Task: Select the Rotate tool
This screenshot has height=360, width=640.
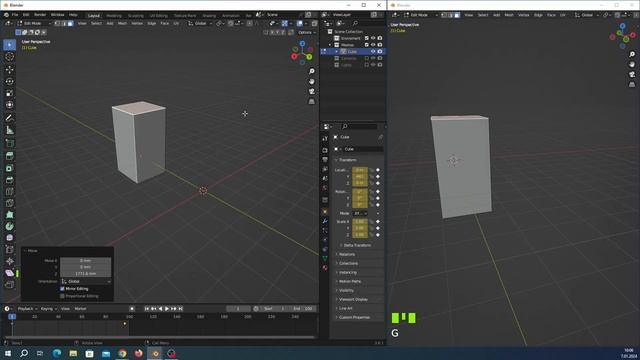Action: 9,81
